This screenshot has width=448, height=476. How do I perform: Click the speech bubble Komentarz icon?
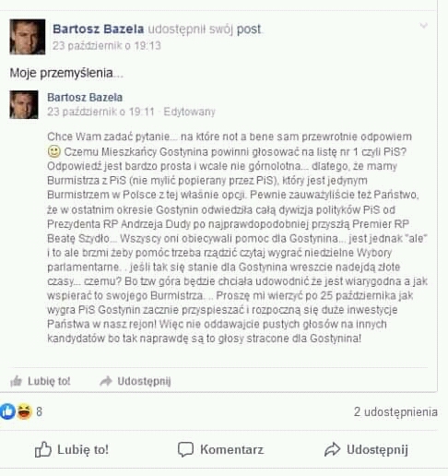(185, 449)
